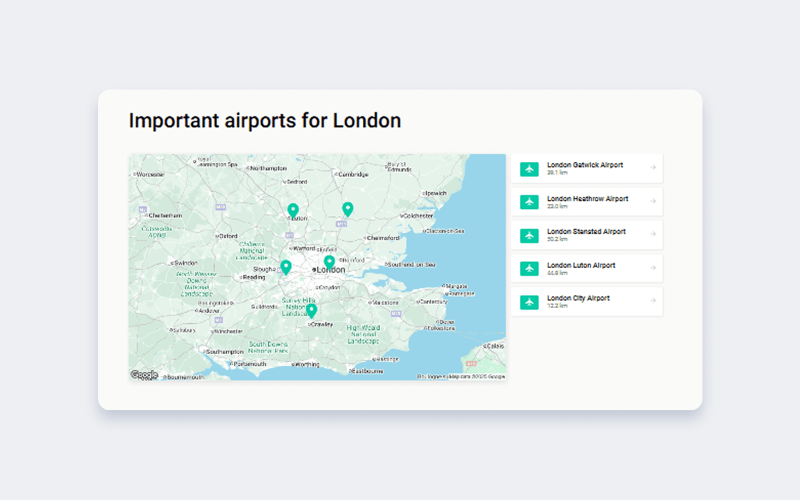
Task: Open the London Heathrow Airport link
Action: coord(587,198)
